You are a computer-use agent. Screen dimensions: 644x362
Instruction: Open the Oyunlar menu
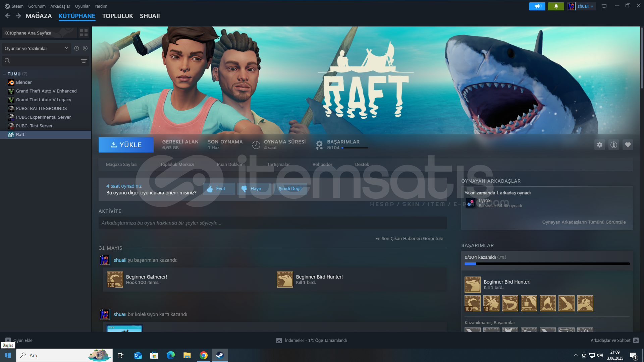click(x=82, y=6)
